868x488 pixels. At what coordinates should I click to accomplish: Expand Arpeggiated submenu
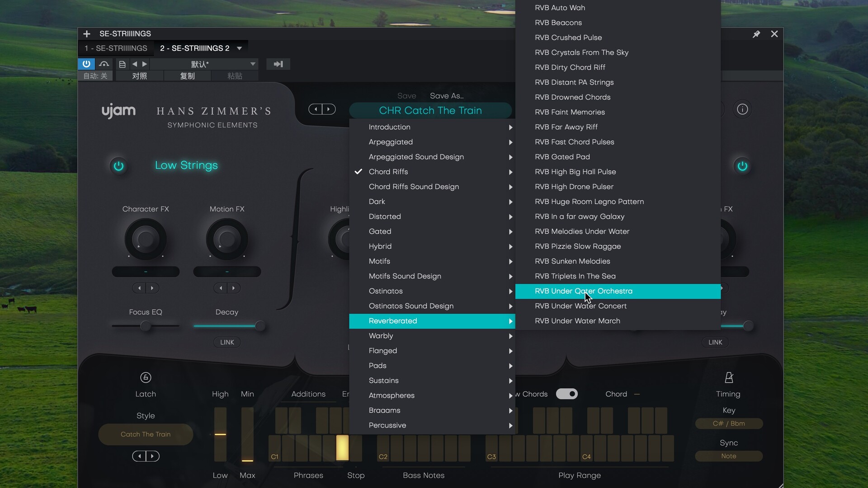click(x=432, y=142)
